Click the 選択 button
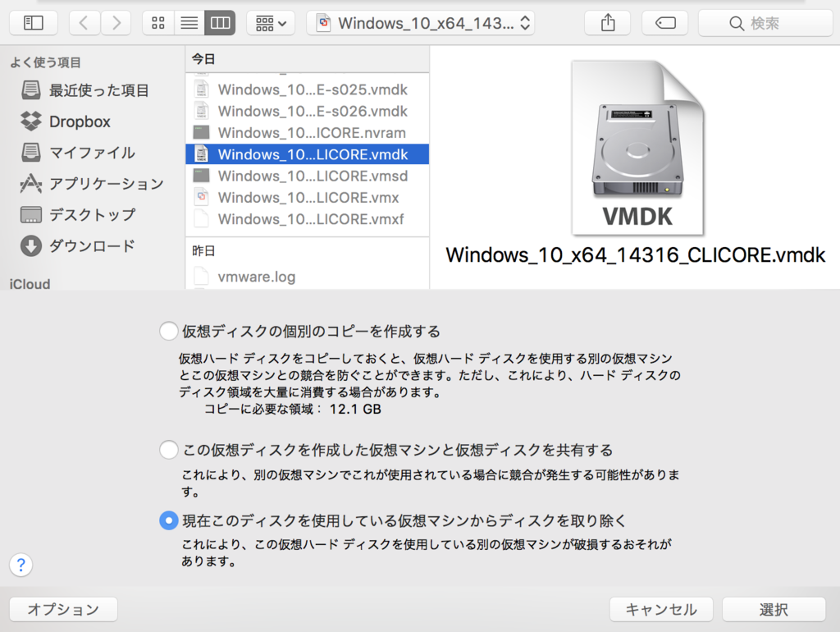Screen dimensions: 840x632 click(x=774, y=610)
